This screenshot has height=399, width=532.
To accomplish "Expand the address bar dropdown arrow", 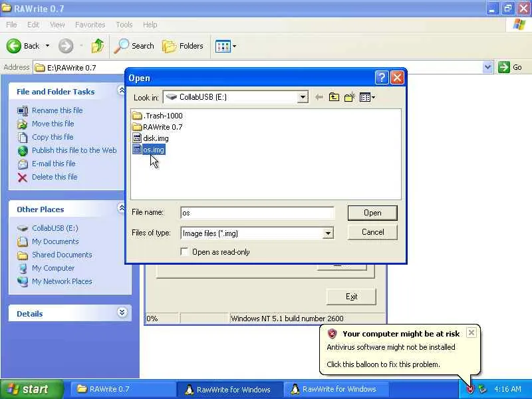I will tap(487, 67).
